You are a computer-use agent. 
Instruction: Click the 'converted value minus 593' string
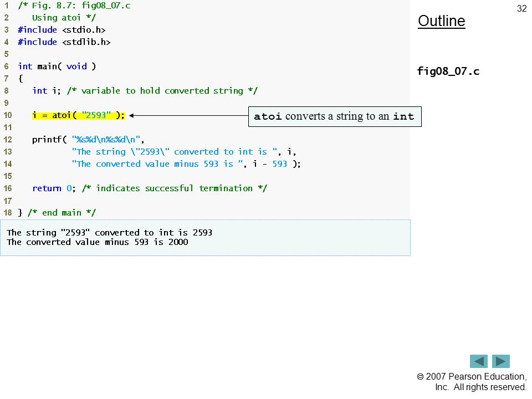pos(157,164)
